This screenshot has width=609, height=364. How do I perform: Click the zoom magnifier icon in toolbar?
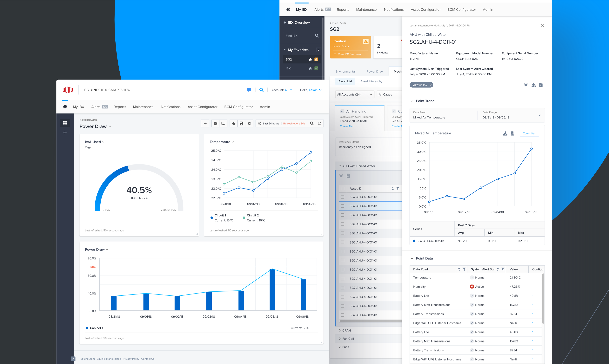coord(312,123)
